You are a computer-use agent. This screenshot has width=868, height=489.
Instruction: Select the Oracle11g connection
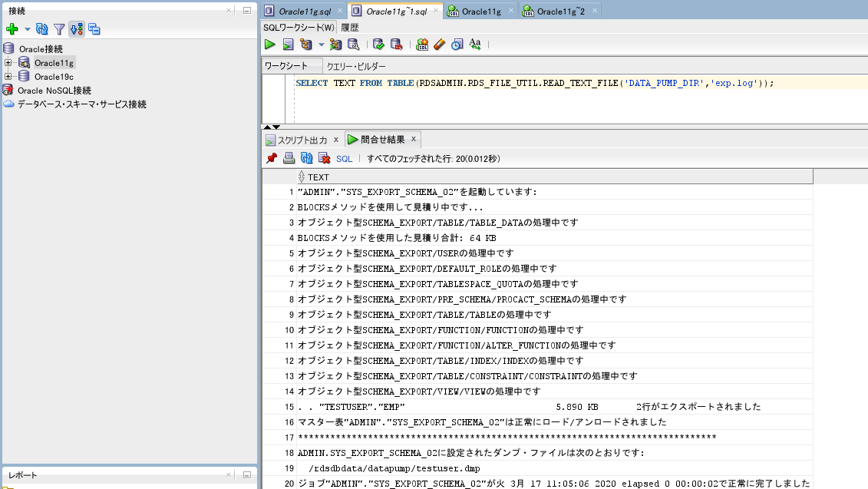pyautogui.click(x=54, y=63)
